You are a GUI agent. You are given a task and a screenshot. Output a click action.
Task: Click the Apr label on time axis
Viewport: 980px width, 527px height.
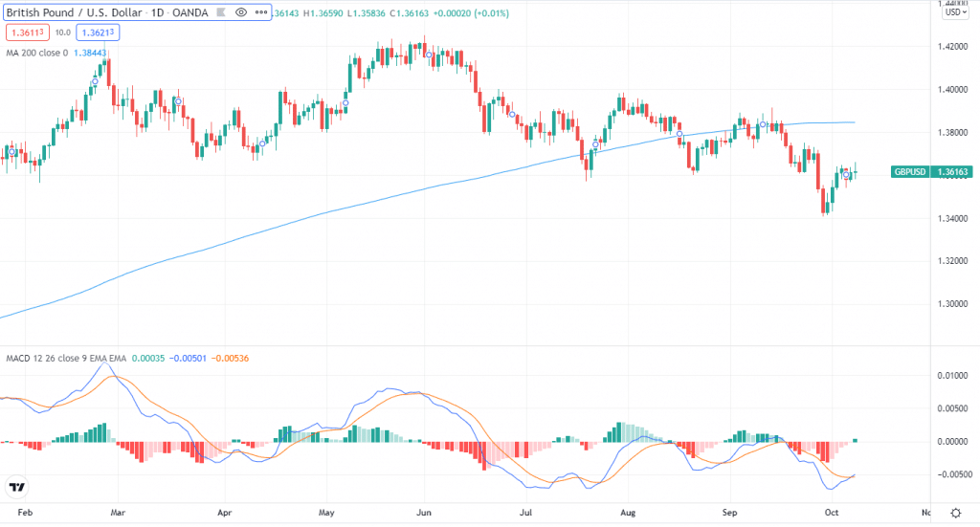coord(224,513)
